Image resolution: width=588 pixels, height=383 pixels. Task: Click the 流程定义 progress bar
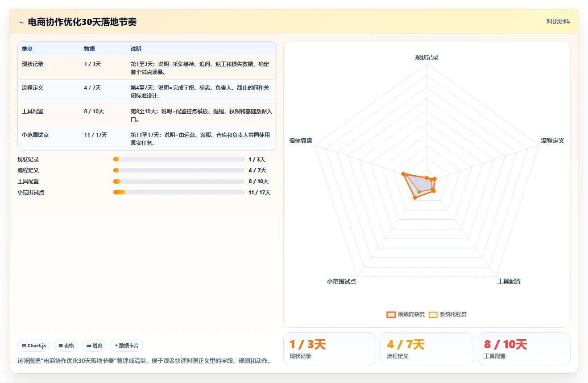(179, 170)
